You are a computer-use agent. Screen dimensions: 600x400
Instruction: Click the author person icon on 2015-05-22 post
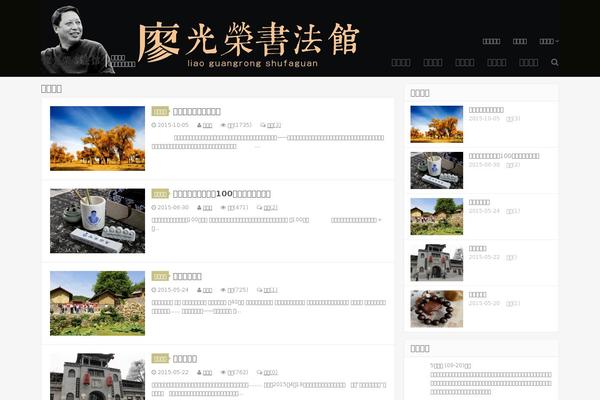tap(199, 372)
